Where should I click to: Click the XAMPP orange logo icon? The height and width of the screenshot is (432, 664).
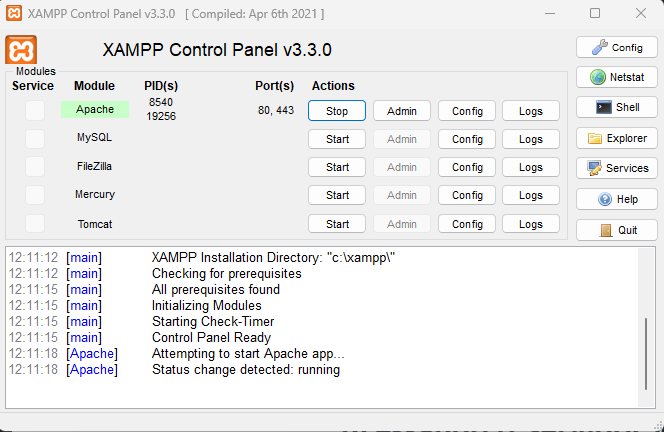[x=21, y=50]
